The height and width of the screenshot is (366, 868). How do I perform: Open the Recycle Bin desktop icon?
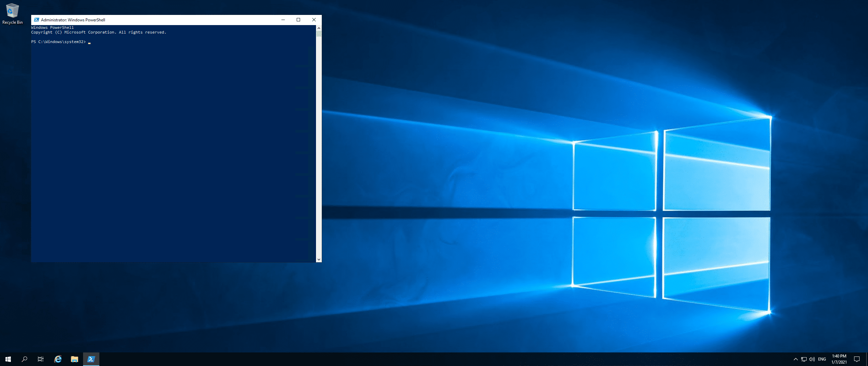(x=13, y=14)
